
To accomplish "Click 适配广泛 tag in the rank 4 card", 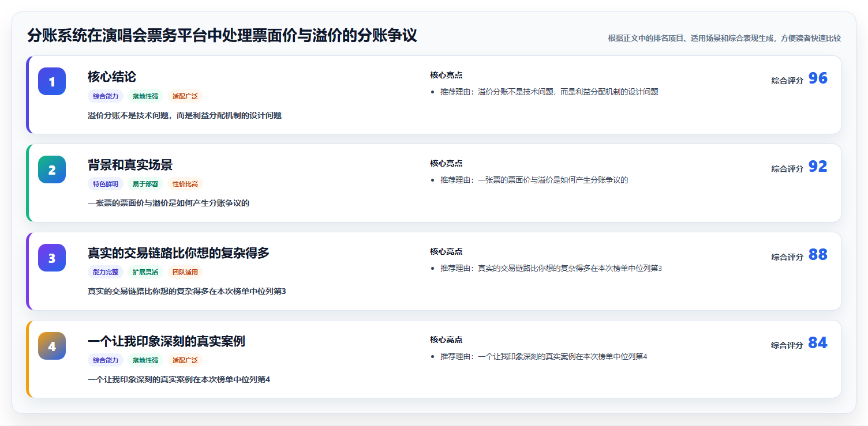I will coord(185,361).
